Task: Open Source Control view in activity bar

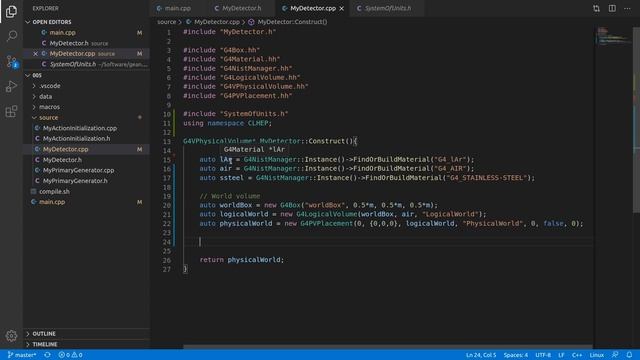Action: [x=11, y=62]
